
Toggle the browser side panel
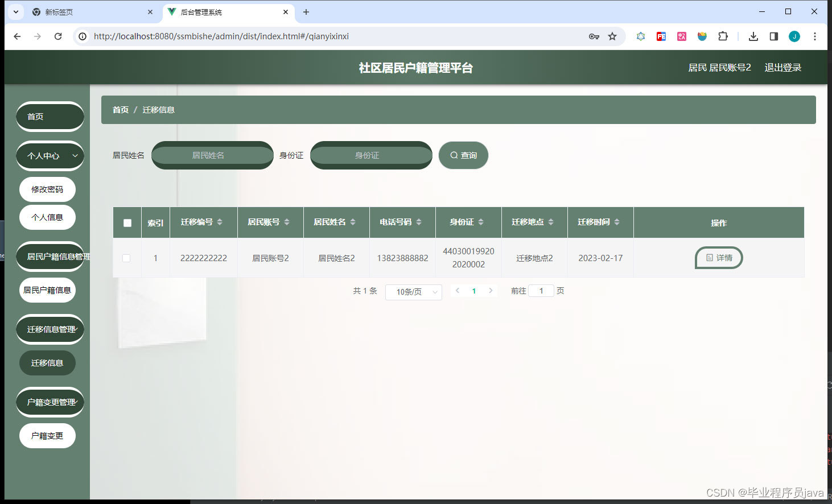point(774,36)
